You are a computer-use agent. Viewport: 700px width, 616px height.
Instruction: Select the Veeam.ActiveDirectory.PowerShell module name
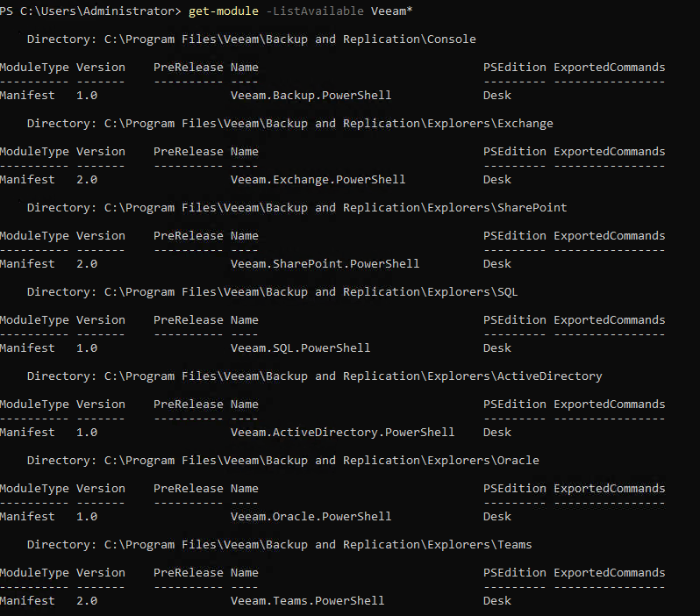click(342, 433)
